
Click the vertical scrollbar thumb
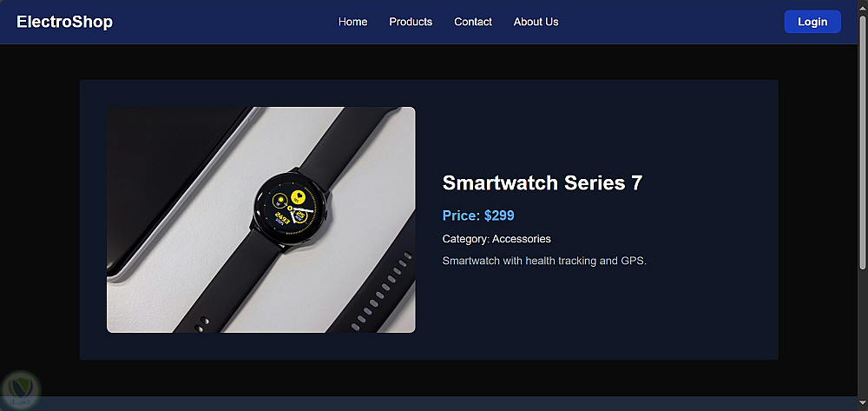[863, 142]
